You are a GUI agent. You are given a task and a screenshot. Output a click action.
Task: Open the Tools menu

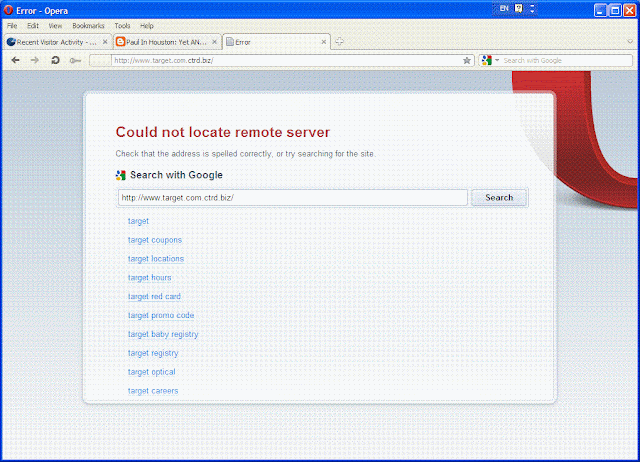pyautogui.click(x=122, y=26)
